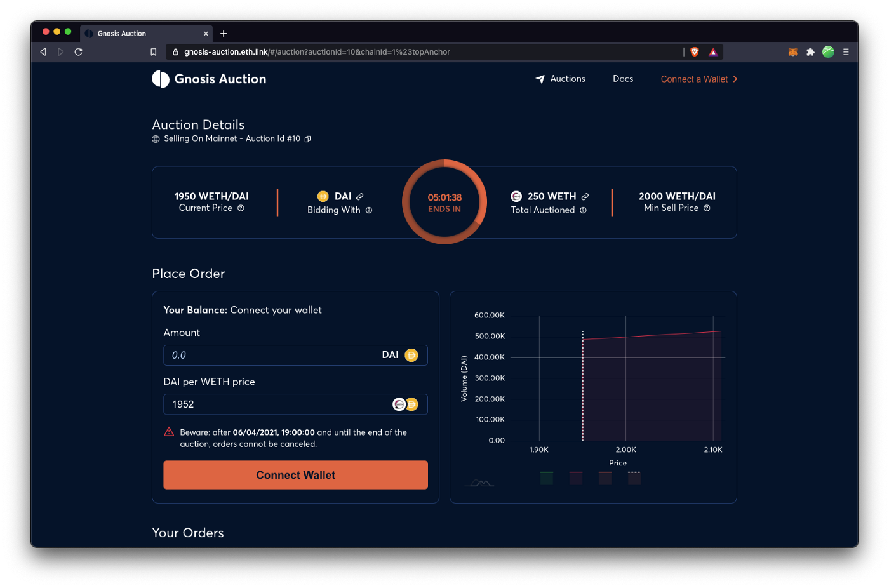Copy the Auction Id #10 using the copy icon

tap(308, 139)
